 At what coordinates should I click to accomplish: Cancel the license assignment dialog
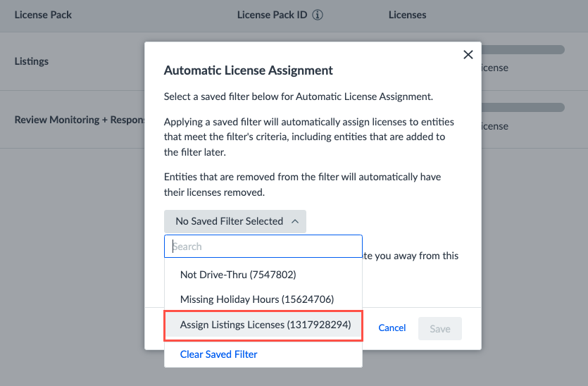pos(392,328)
